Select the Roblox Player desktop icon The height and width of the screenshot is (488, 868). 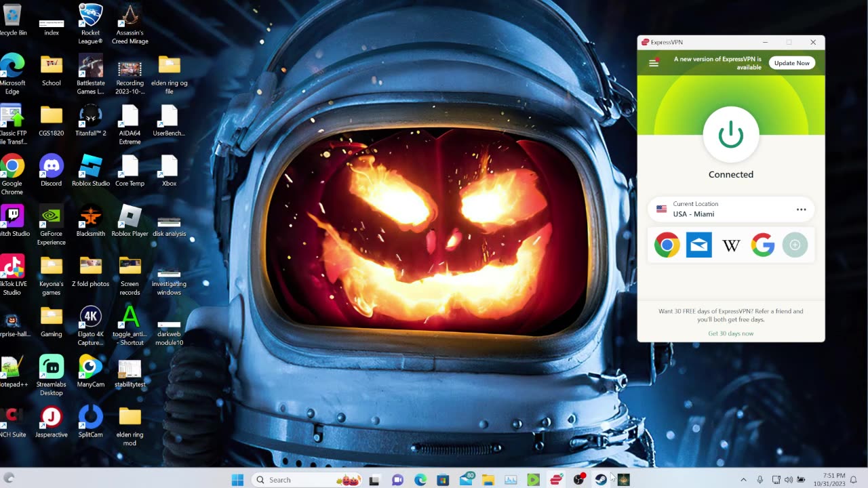(x=130, y=220)
